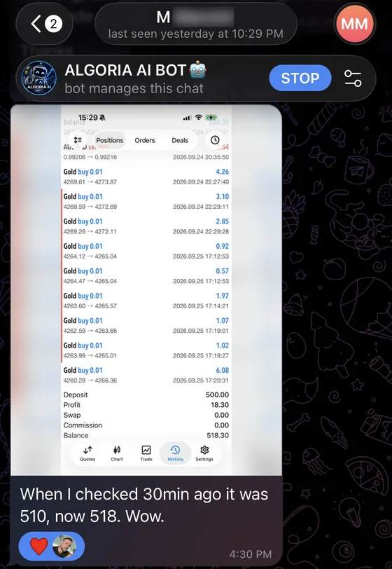Open bot settings sliders icon
392x569 pixels.
click(x=353, y=78)
